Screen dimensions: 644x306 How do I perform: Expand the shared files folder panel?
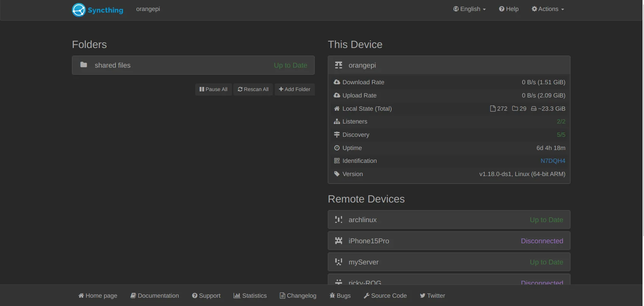(x=193, y=65)
